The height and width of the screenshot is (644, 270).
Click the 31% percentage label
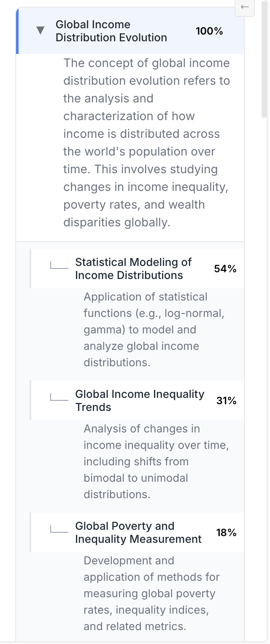pos(226,401)
